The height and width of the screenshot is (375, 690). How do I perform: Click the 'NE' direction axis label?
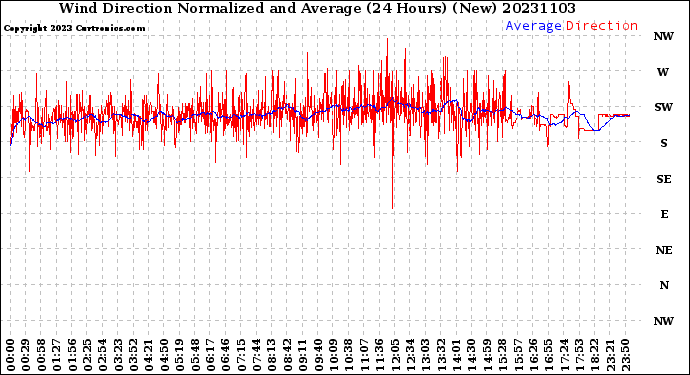(x=664, y=250)
